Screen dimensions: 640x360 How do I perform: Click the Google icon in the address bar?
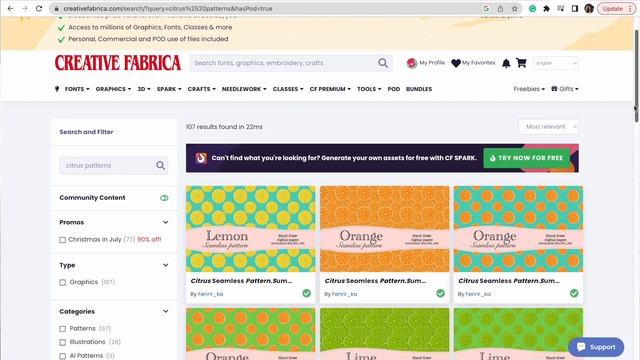(486, 9)
